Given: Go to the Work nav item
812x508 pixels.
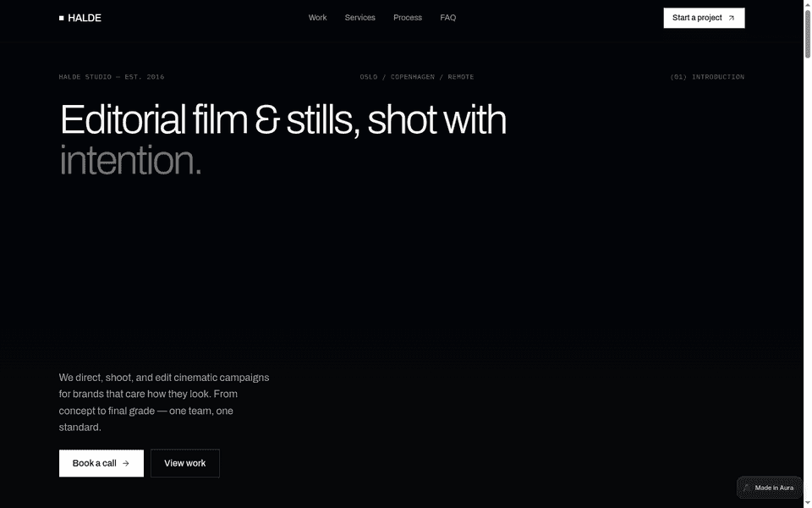Looking at the screenshot, I should coord(317,18).
